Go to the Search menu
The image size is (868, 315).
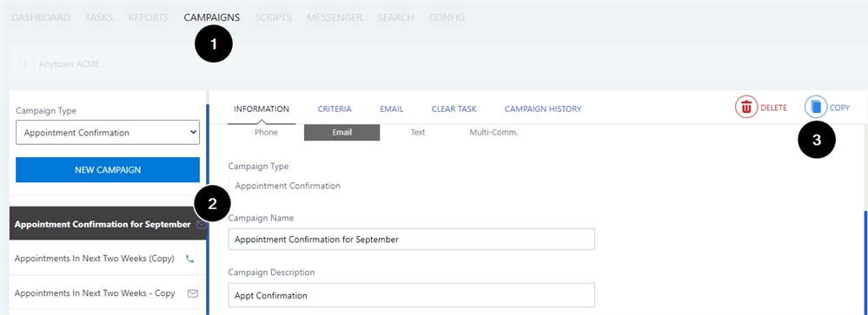click(x=396, y=17)
